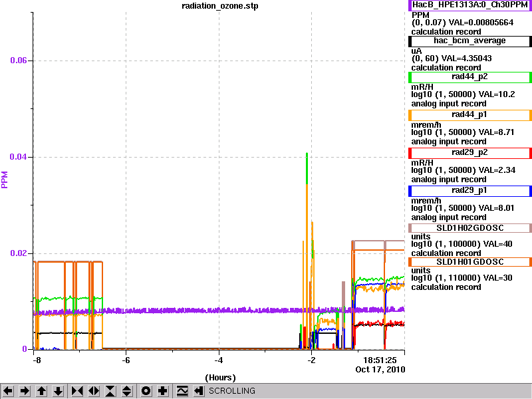
Task: Click the 0.06 y-axis label
Action: coord(19,61)
